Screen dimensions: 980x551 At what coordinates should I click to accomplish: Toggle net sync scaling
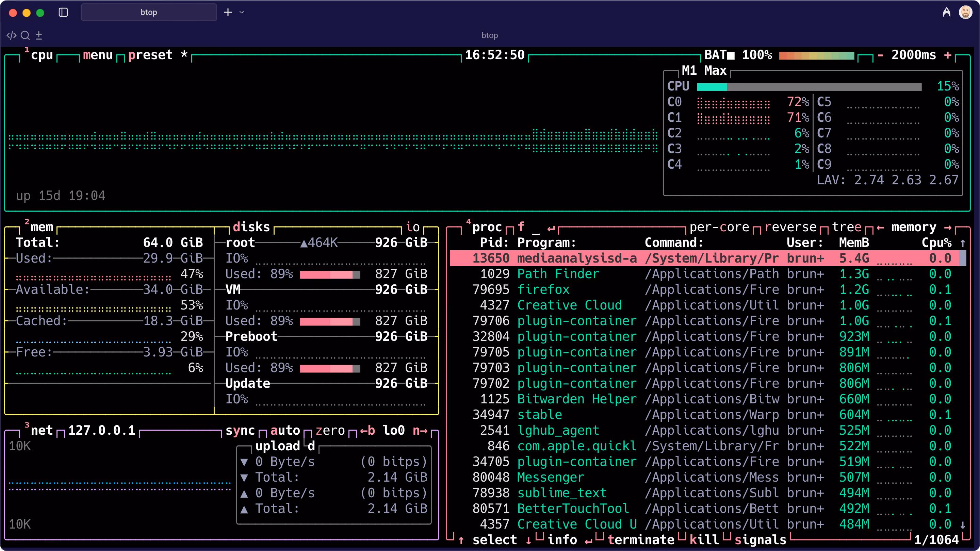tap(240, 431)
